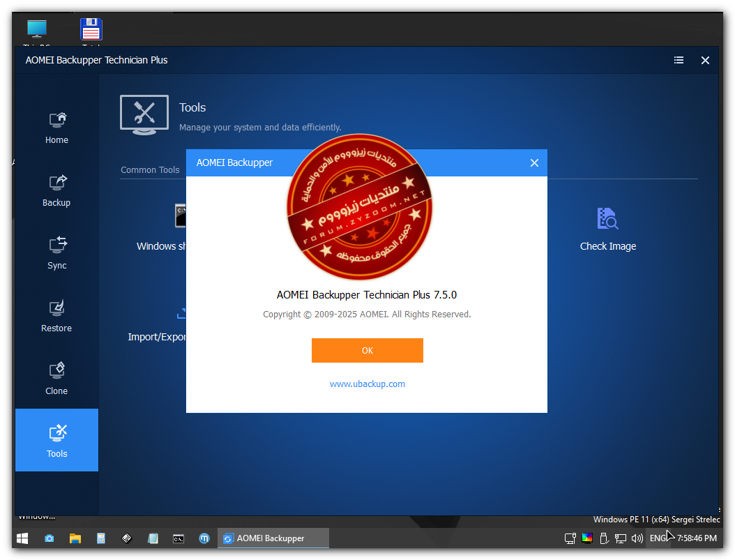This screenshot has height=560, width=735.
Task: Go to the Backup section
Action: [x=56, y=190]
